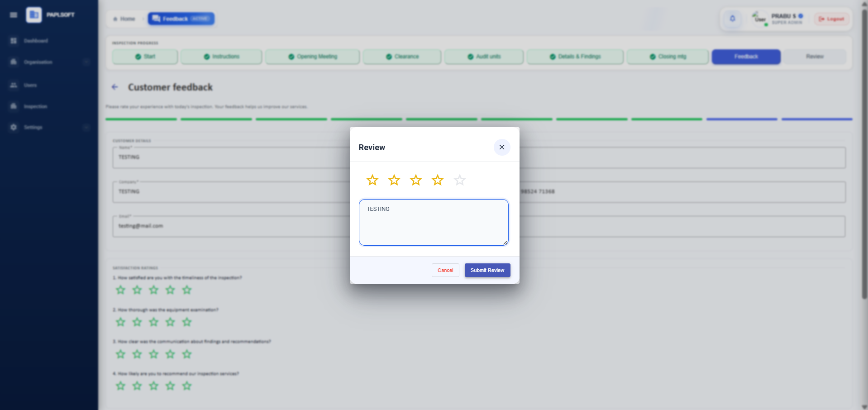Click the Company field
Image resolution: width=868 pixels, height=410 pixels.
[231, 192]
